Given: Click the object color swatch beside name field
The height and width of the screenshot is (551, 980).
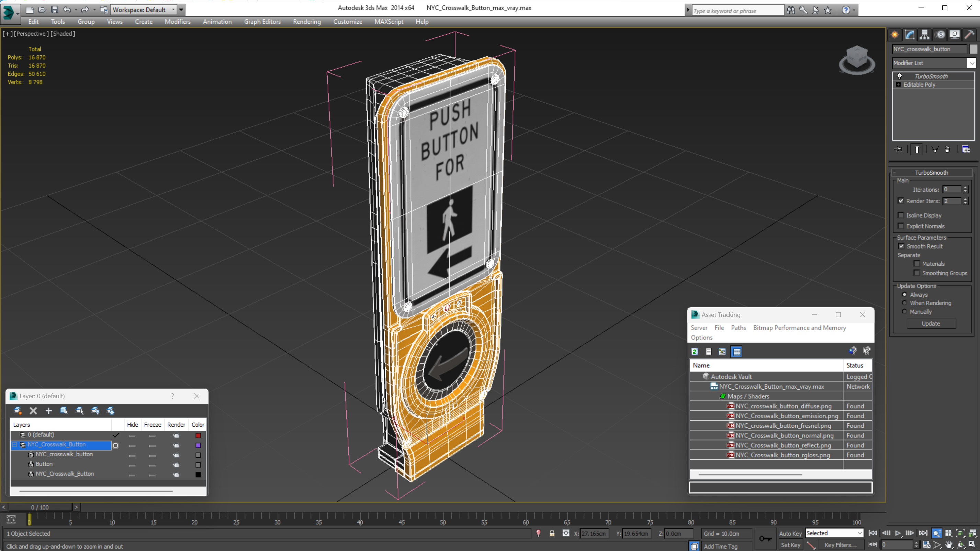Looking at the screenshot, I should (973, 49).
